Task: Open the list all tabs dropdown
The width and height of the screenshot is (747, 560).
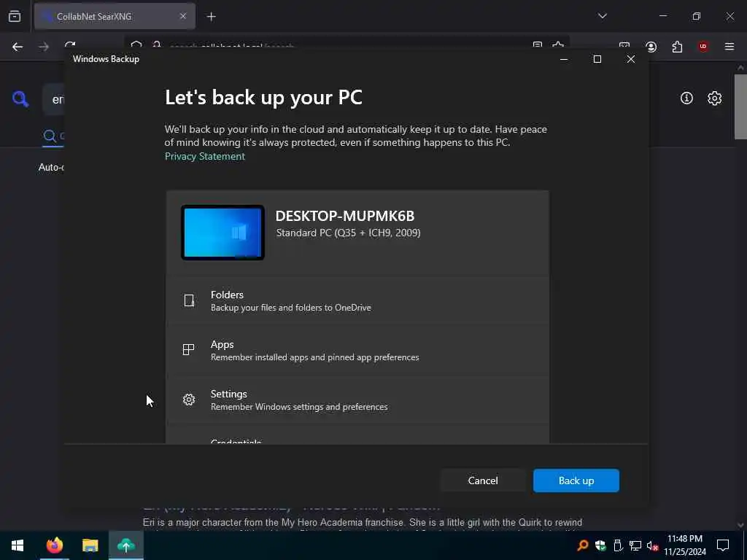Action: click(x=602, y=16)
